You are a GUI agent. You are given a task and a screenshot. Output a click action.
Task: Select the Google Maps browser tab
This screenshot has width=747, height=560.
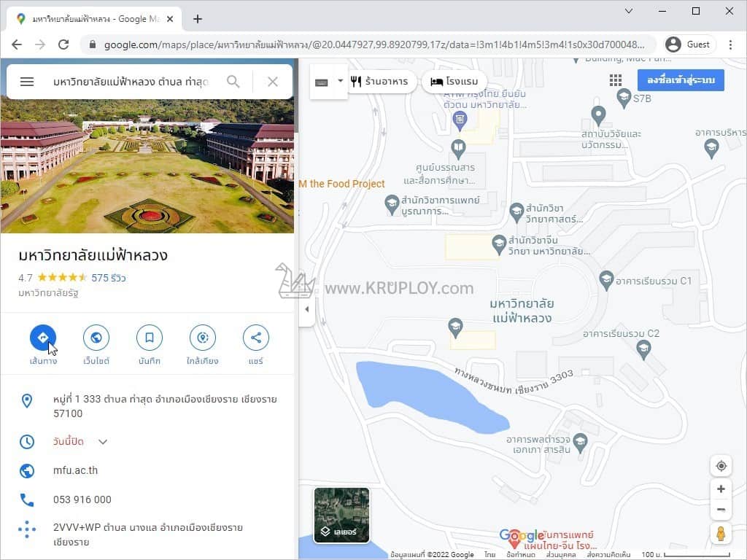pyautogui.click(x=94, y=19)
